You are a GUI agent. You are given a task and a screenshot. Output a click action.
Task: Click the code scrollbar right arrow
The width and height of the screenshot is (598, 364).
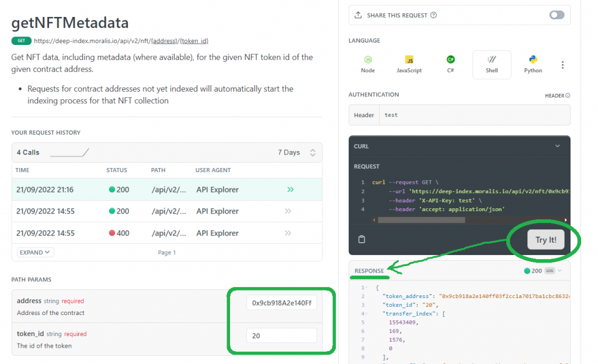point(565,220)
